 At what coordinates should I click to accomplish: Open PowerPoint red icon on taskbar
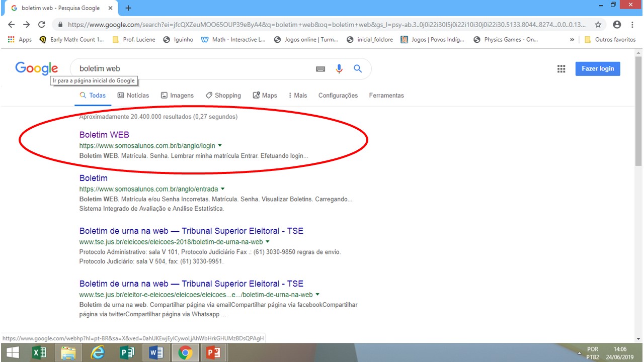coord(213,353)
